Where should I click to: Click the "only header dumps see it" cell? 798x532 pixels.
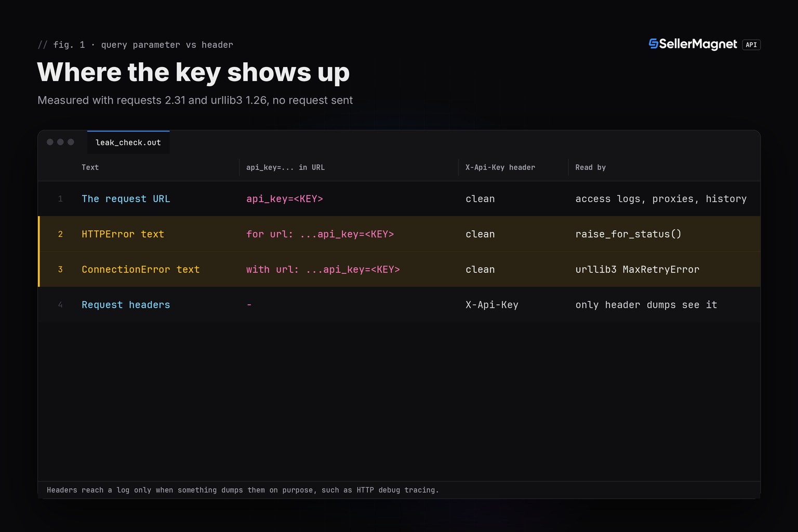646,305
